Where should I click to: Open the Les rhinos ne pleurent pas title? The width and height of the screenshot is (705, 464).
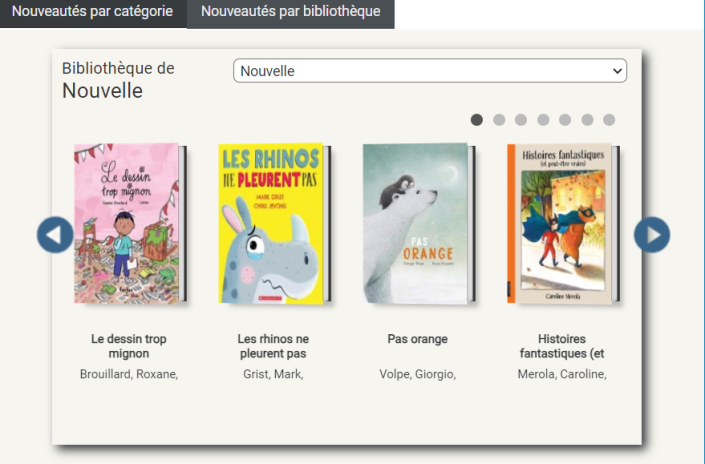(x=273, y=346)
